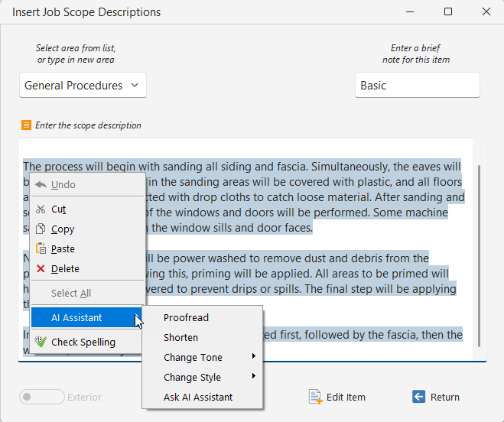
Task: Click the blue Return arrow icon
Action: (418, 397)
